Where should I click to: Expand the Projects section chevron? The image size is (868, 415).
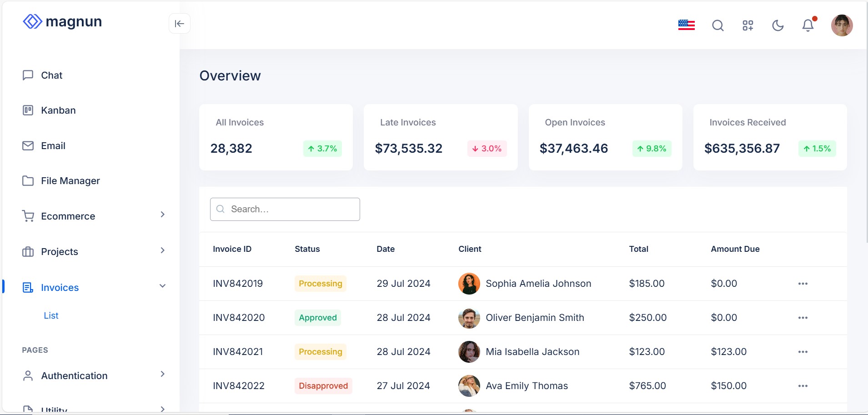(x=162, y=250)
